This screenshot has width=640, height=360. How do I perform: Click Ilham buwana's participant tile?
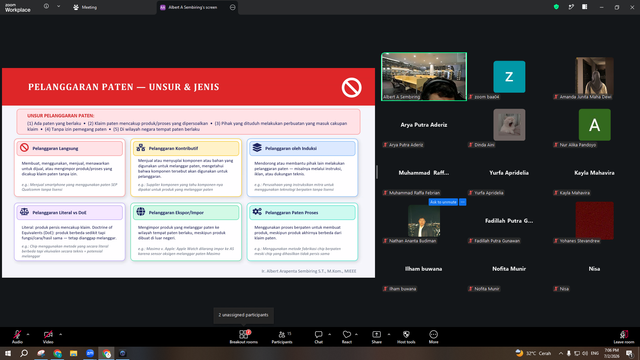[x=424, y=269]
